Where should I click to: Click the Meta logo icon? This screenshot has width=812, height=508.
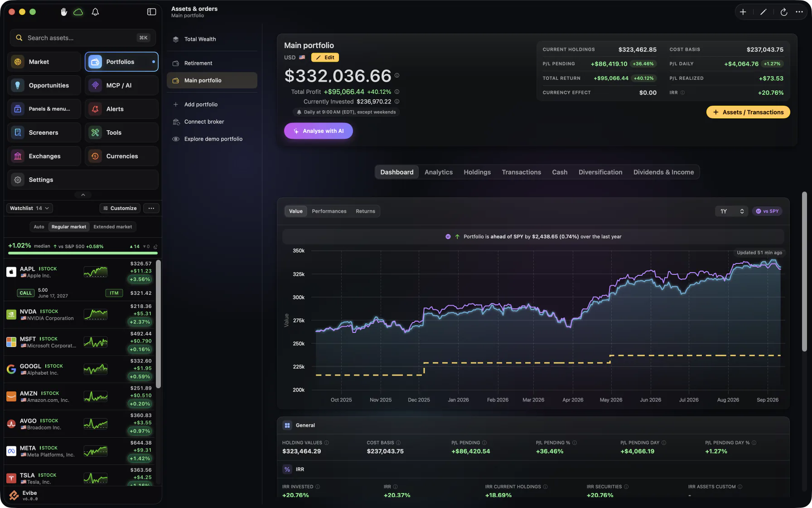(11, 451)
